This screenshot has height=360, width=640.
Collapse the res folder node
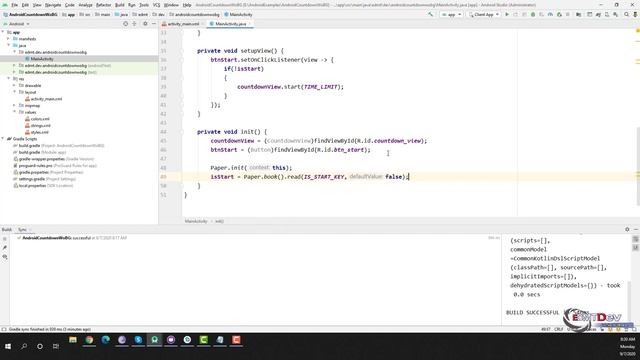pyautogui.click(x=9, y=79)
